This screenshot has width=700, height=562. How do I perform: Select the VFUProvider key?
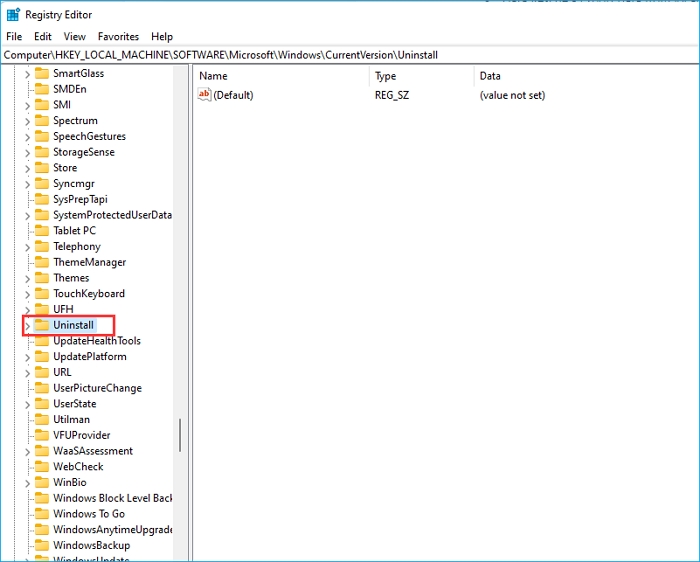(82, 435)
